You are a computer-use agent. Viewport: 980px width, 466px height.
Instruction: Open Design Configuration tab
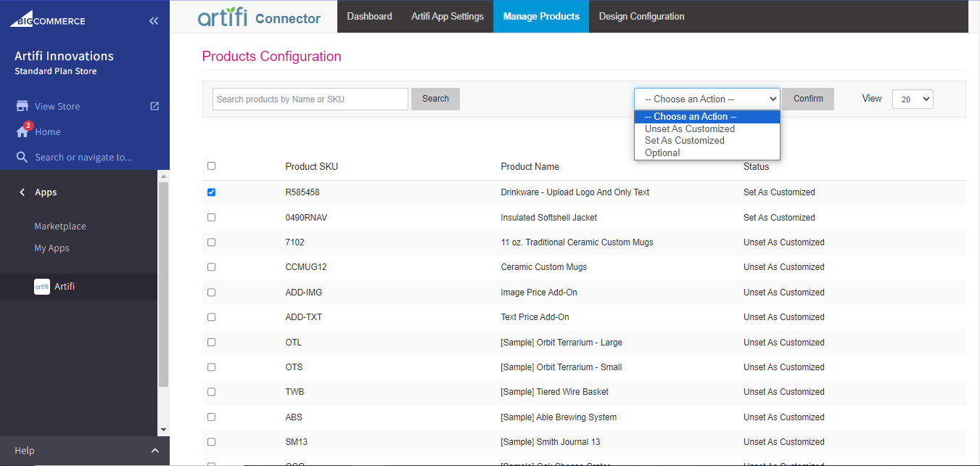(642, 16)
